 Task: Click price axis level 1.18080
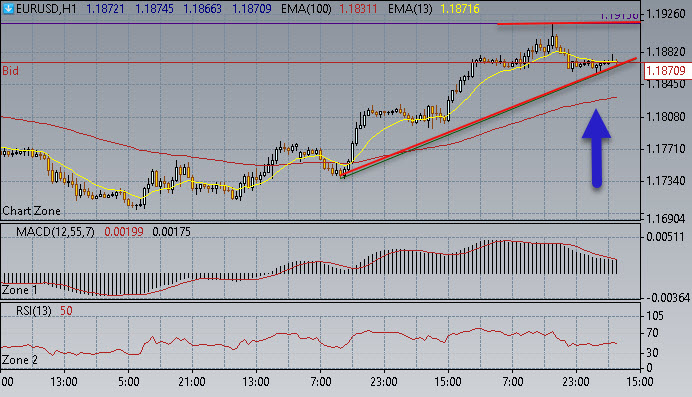point(666,117)
